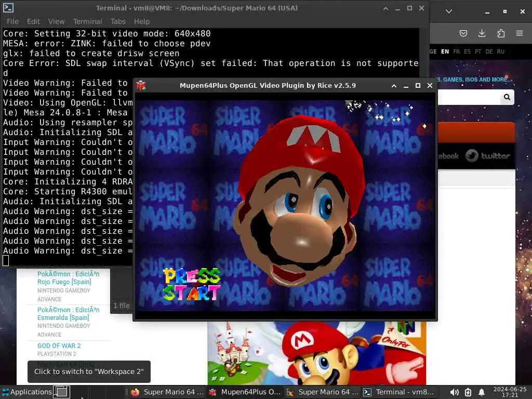The image size is (532, 399).
Task: Open the Twitter link on website
Action: (487, 156)
